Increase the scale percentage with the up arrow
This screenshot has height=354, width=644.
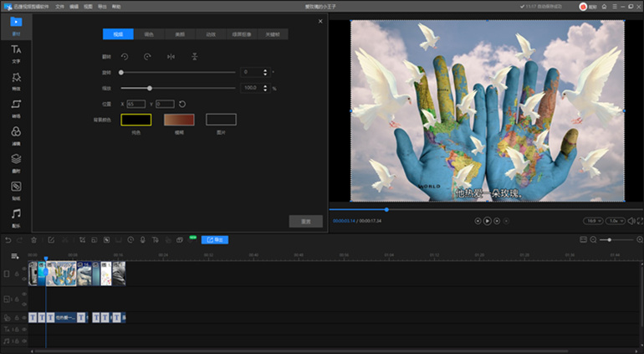(265, 86)
